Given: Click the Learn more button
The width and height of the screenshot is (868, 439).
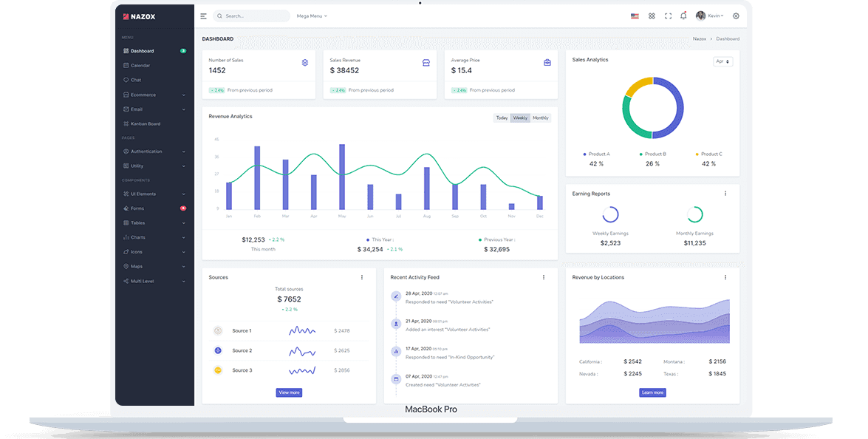Looking at the screenshot, I should tap(652, 392).
